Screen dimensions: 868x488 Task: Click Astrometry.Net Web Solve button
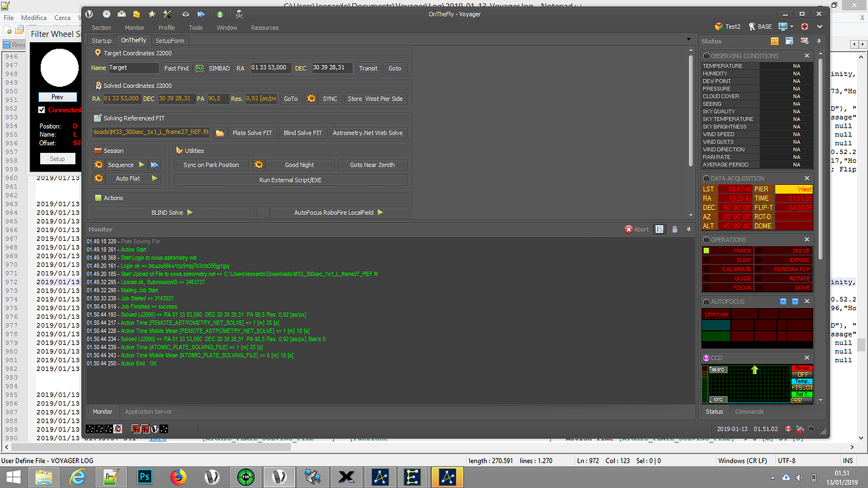coord(368,133)
